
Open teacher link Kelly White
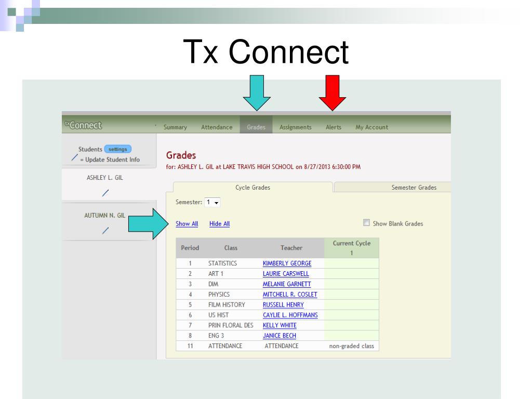coord(280,325)
